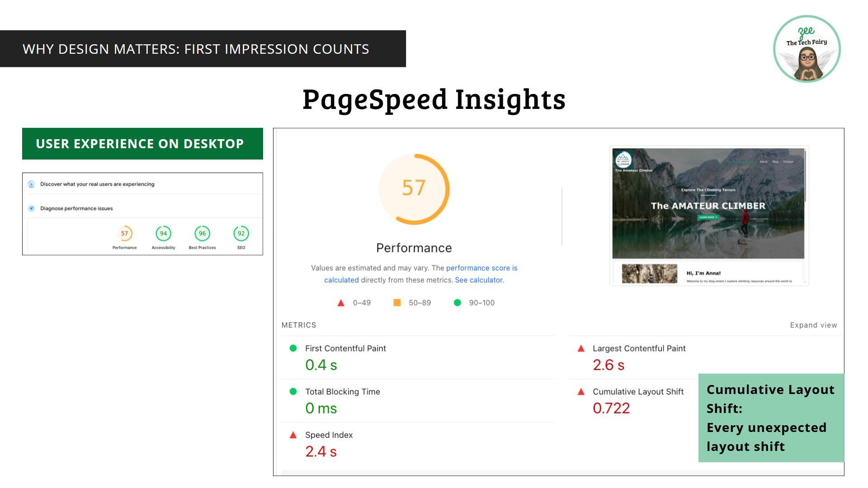Click the User Experience on Desktop banner
This screenshot has height=488, width=868.
point(142,144)
